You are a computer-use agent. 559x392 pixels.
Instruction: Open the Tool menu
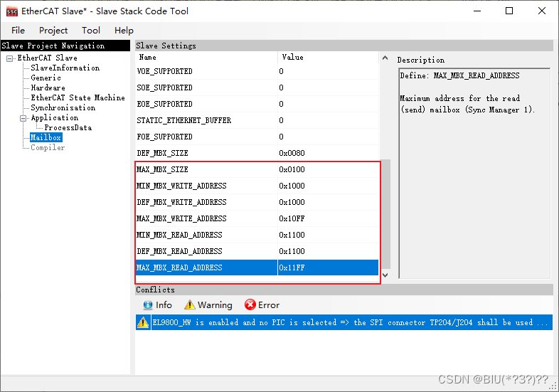tap(91, 31)
